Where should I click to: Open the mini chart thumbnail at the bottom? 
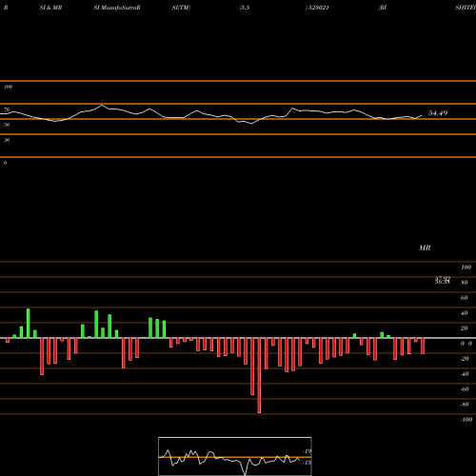point(235,456)
